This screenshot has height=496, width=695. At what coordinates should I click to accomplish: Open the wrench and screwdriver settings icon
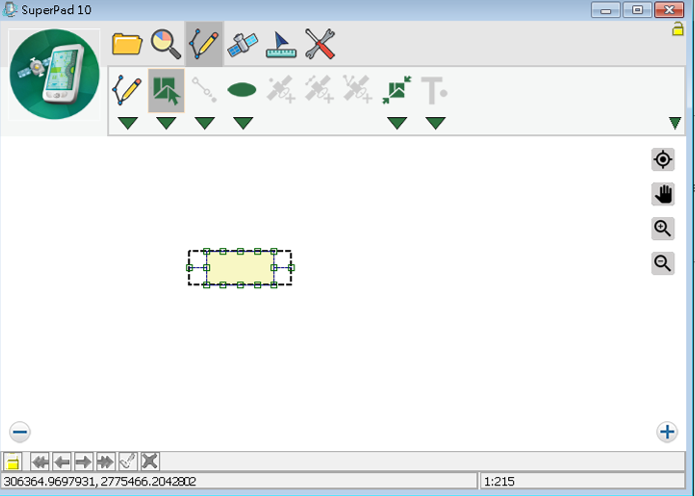point(320,44)
